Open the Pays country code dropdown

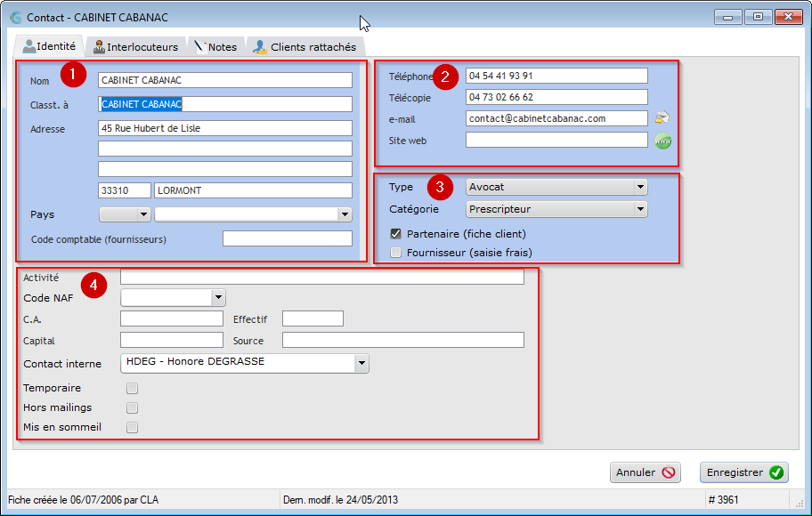(x=125, y=214)
